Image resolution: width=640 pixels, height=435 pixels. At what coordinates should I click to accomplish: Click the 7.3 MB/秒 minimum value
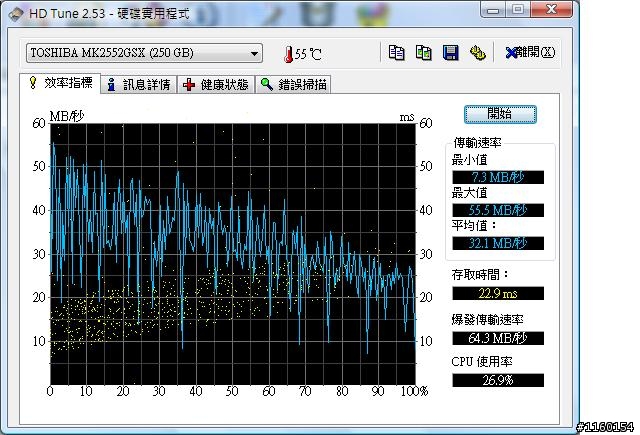(498, 177)
